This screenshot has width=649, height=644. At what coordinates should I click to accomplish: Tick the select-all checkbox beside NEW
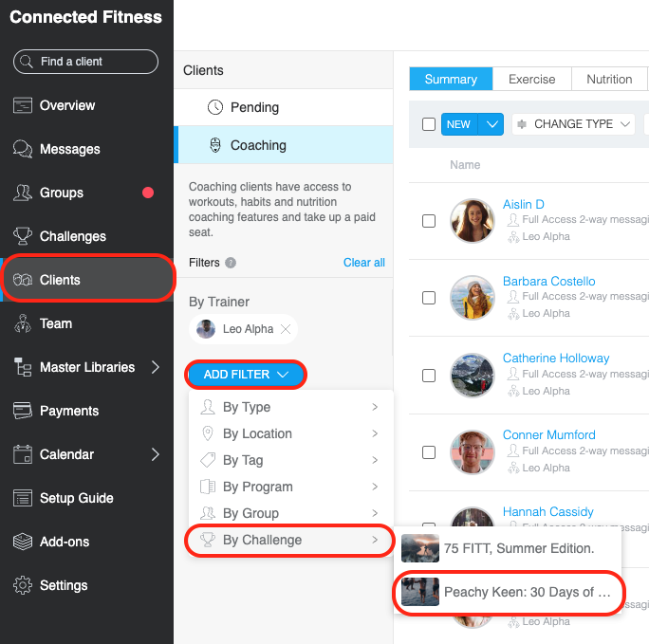click(429, 124)
